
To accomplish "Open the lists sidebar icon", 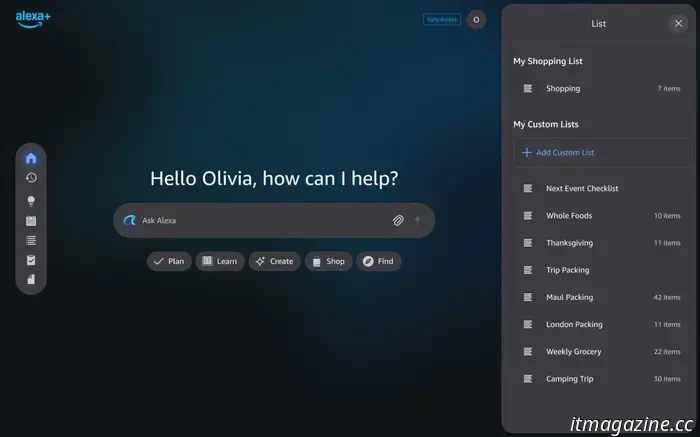I will 31,241.
